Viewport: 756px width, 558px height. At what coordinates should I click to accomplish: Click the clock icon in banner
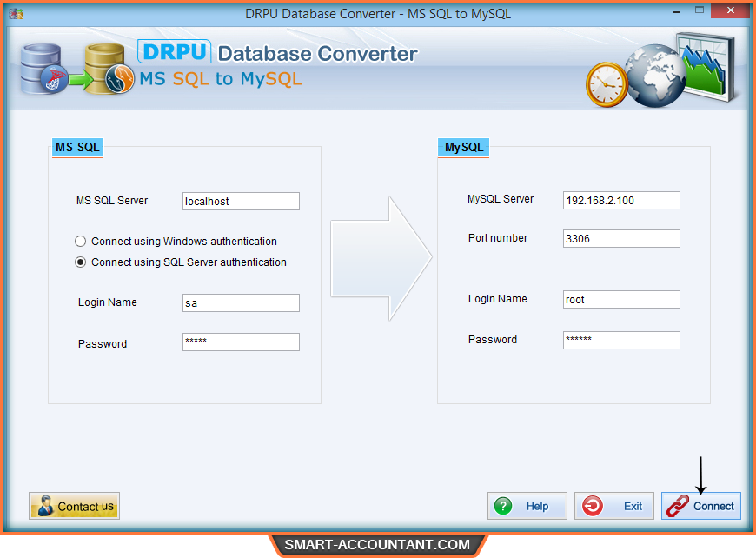pos(607,84)
